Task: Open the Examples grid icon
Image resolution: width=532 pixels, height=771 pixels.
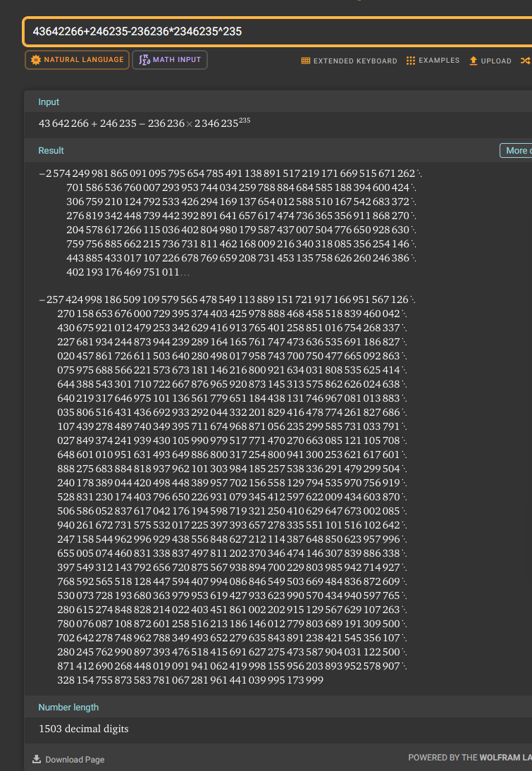Action: (411, 61)
